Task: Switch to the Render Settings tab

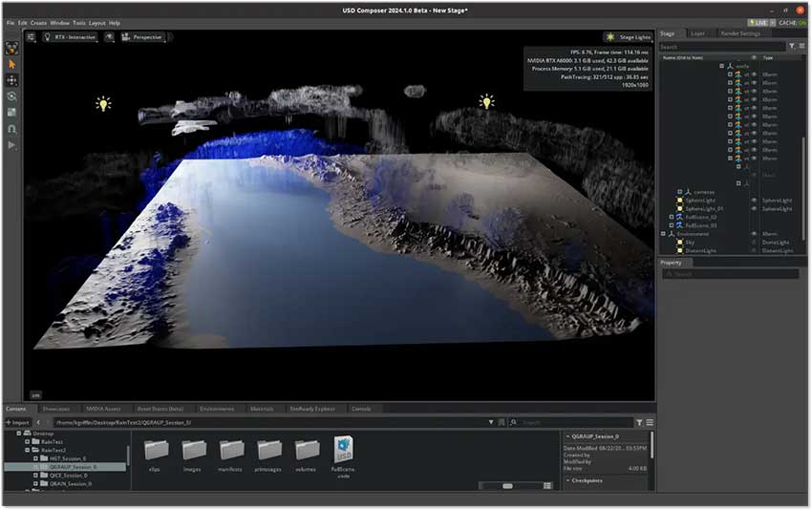Action: 740,33
